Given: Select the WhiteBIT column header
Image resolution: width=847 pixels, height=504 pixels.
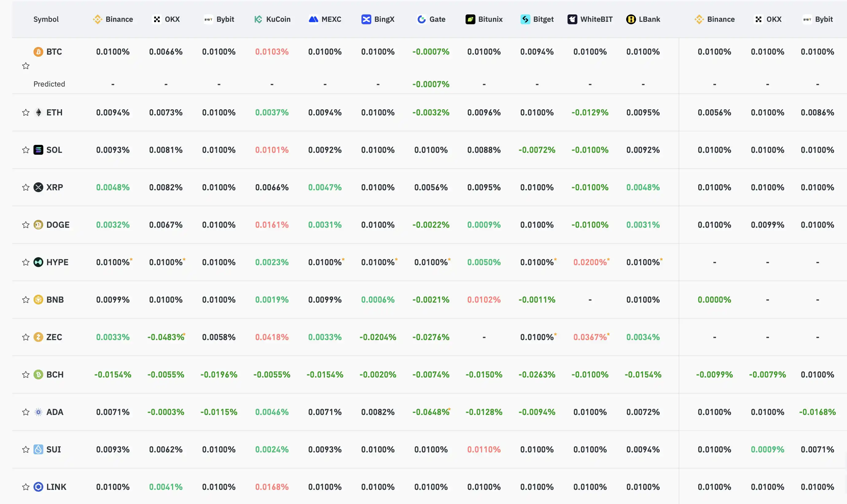Looking at the screenshot, I should pos(590,19).
